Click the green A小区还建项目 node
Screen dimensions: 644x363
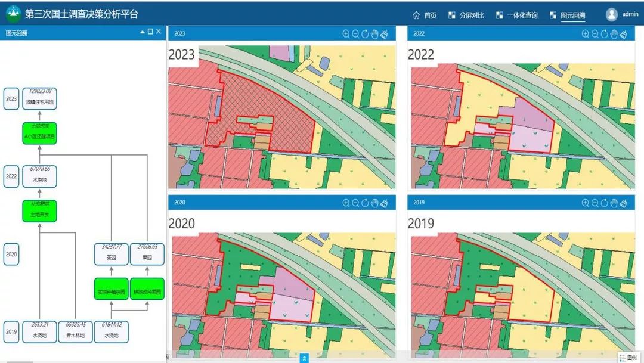[x=39, y=134]
